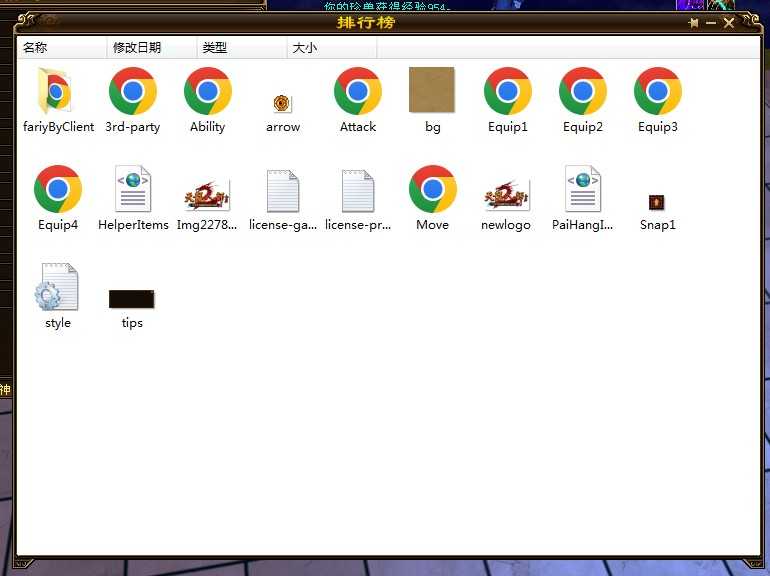Select the tips black image thumbnail
The width and height of the screenshot is (770, 576).
pos(132,299)
